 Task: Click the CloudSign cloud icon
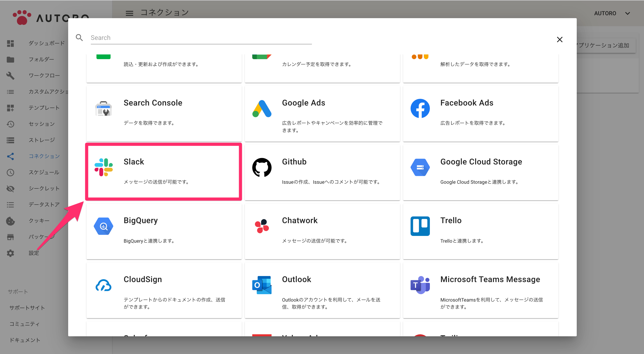(x=104, y=285)
